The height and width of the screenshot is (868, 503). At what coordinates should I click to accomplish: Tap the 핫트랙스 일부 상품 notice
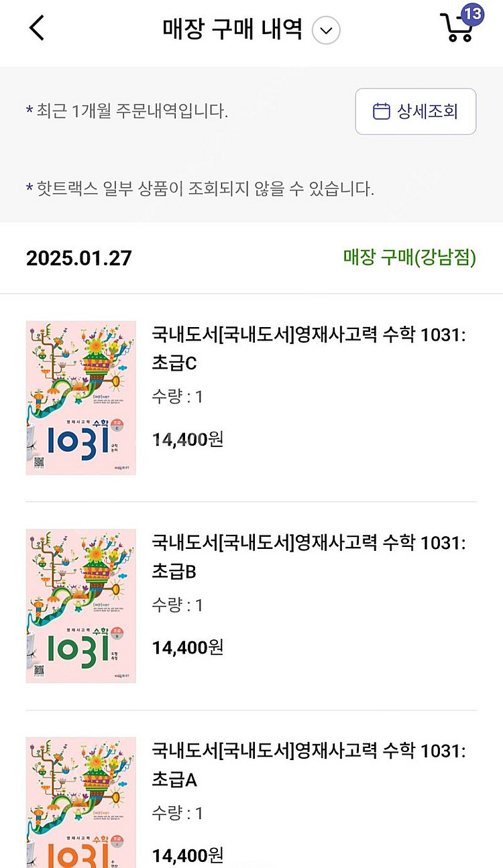200,189
